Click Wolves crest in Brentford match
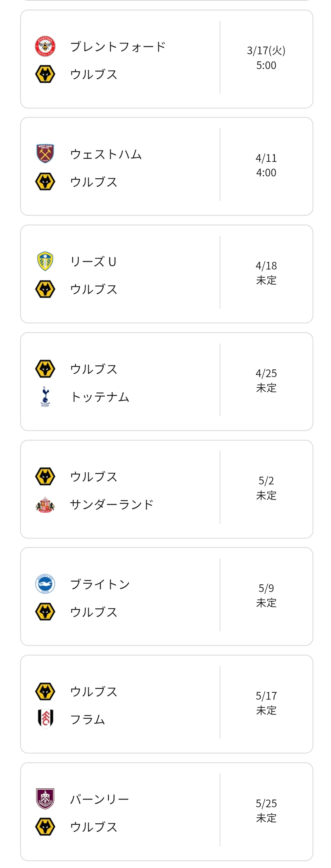 pyautogui.click(x=45, y=74)
